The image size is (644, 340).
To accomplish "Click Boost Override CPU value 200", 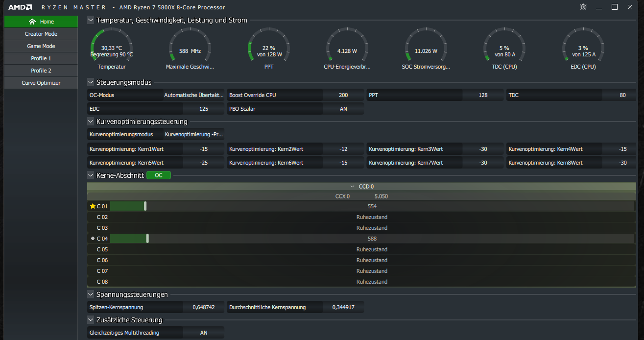I will pos(343,95).
